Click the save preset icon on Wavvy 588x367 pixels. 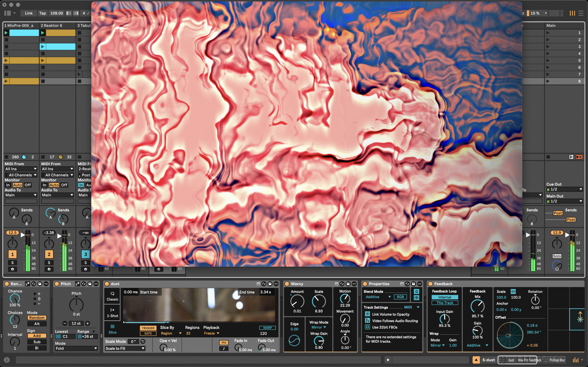(348, 284)
